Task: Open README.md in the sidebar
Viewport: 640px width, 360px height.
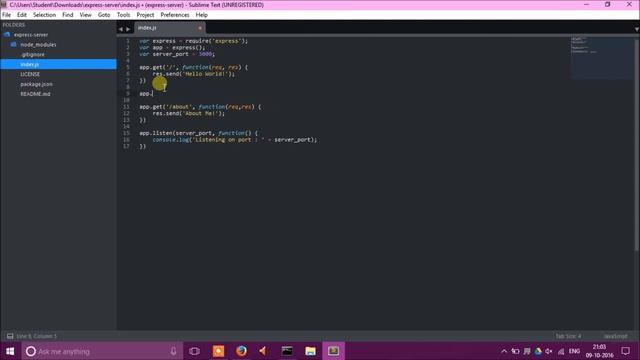Action: coord(35,94)
